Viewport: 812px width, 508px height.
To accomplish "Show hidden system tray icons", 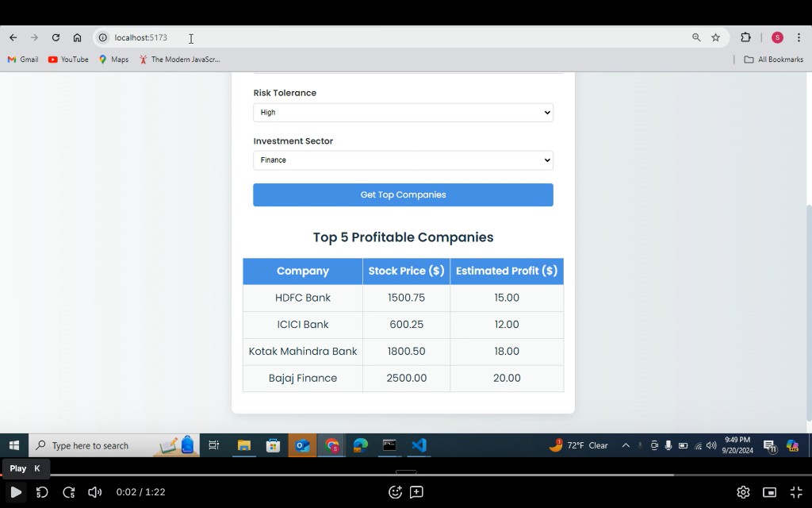I will (x=626, y=445).
